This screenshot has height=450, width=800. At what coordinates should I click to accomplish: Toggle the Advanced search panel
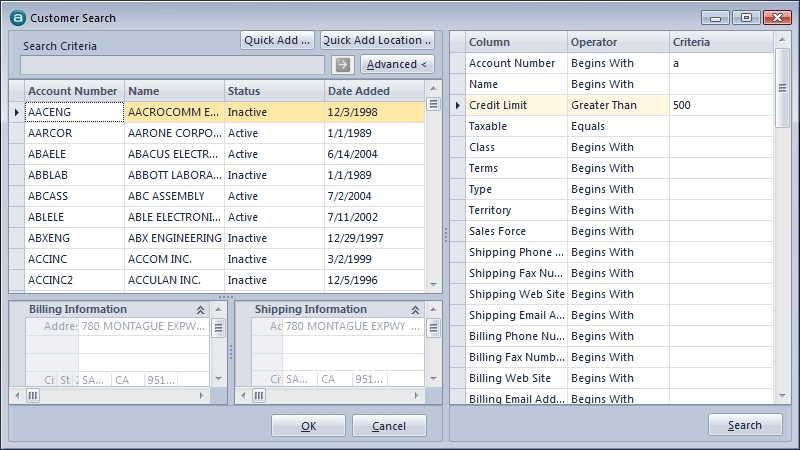(x=397, y=64)
